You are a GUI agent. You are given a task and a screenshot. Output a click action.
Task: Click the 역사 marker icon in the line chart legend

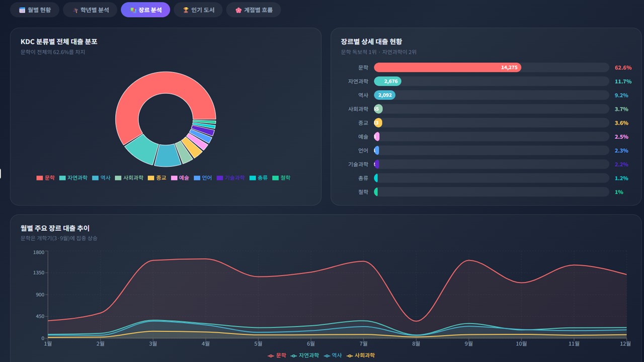(x=327, y=355)
